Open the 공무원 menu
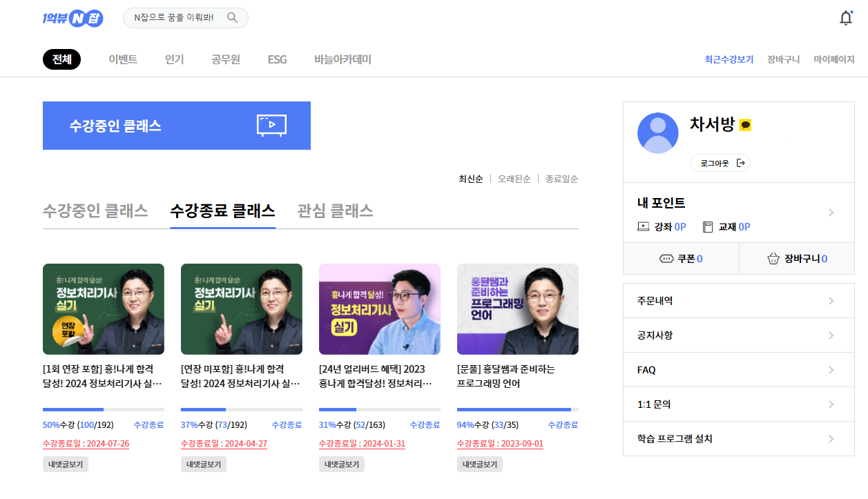The width and height of the screenshot is (868, 499). click(x=226, y=59)
